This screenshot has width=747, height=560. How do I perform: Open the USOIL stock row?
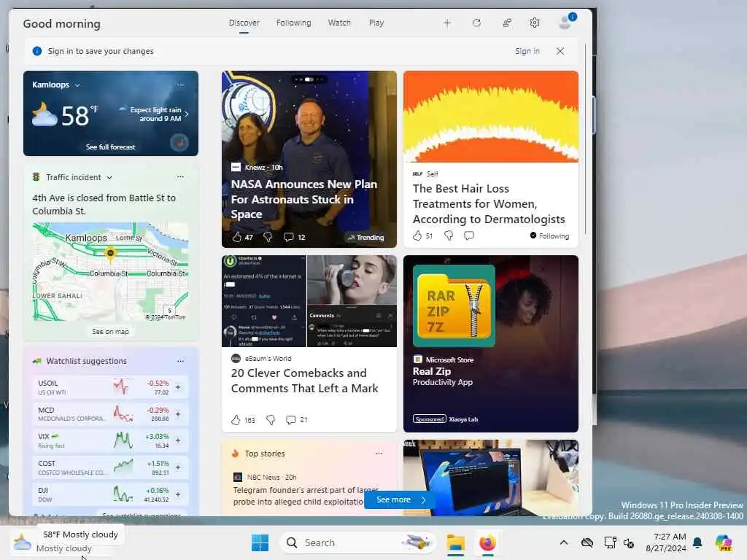coord(111,388)
